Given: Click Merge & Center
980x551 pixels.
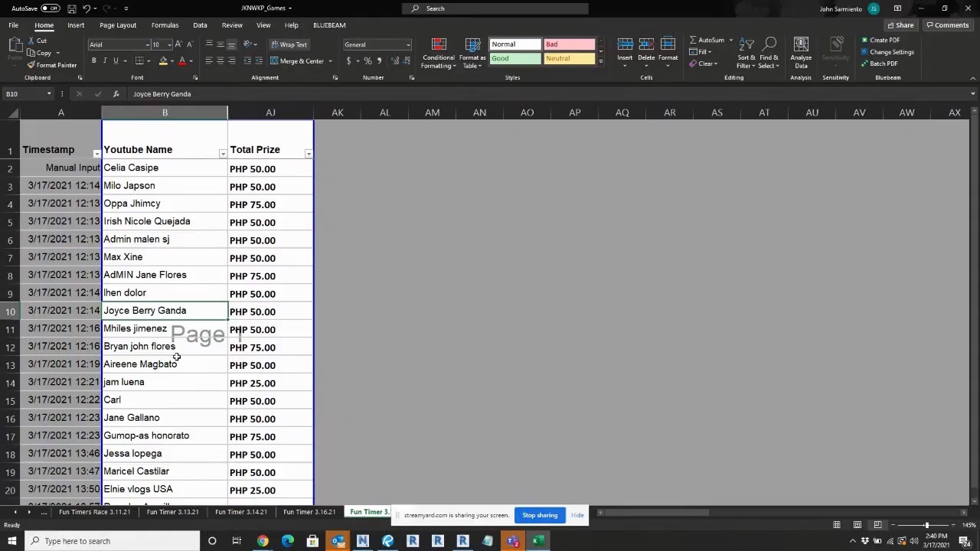Looking at the screenshot, I should pos(297,60).
